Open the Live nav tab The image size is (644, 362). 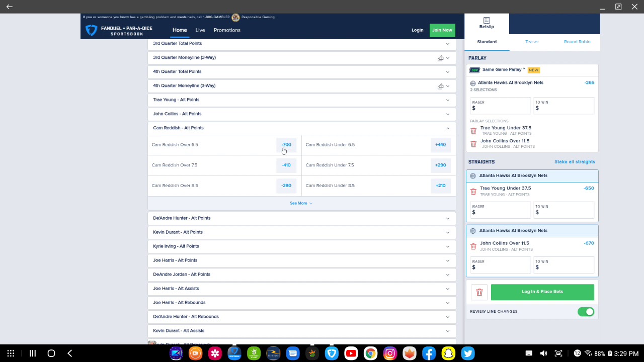pos(200,30)
